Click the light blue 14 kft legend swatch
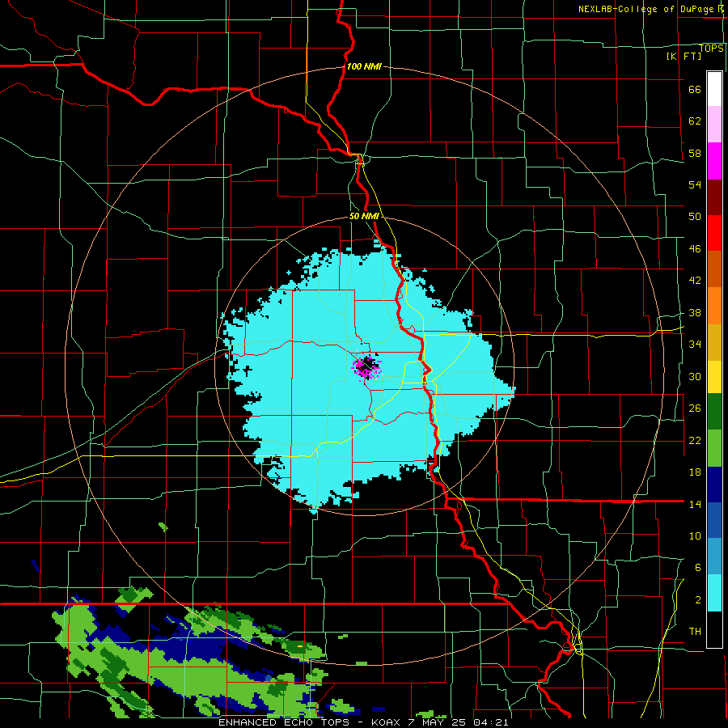This screenshot has width=728, height=728. [x=714, y=557]
